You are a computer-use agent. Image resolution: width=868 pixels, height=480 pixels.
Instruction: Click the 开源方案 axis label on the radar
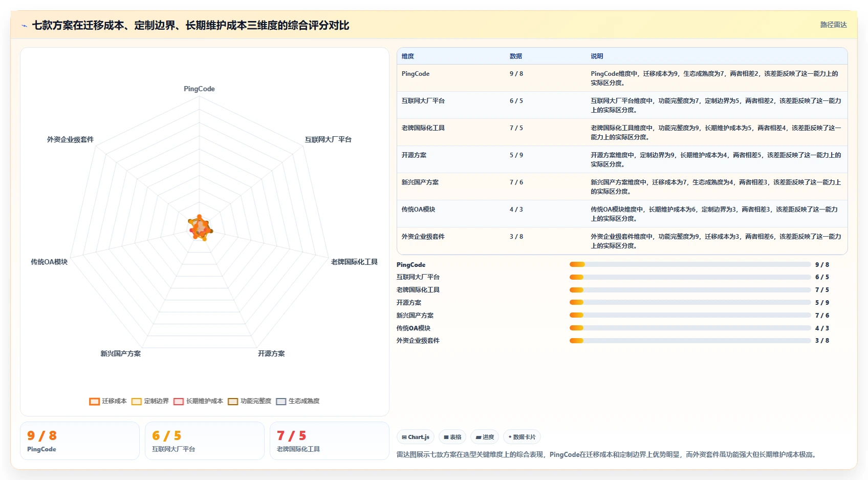271,353
